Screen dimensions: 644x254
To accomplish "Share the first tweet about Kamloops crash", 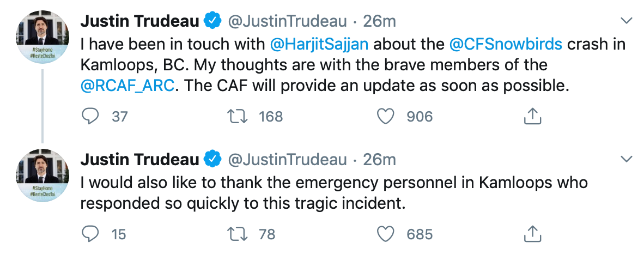I will click(x=532, y=116).
